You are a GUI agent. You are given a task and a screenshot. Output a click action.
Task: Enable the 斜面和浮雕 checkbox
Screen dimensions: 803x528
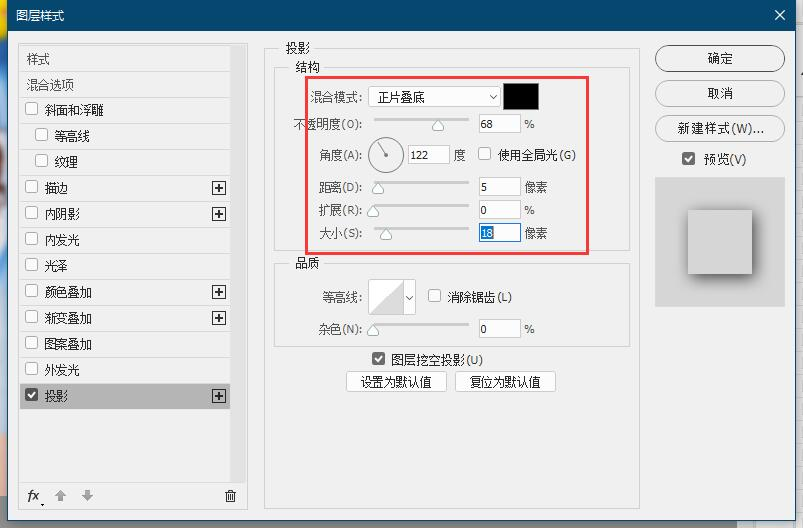click(32, 109)
